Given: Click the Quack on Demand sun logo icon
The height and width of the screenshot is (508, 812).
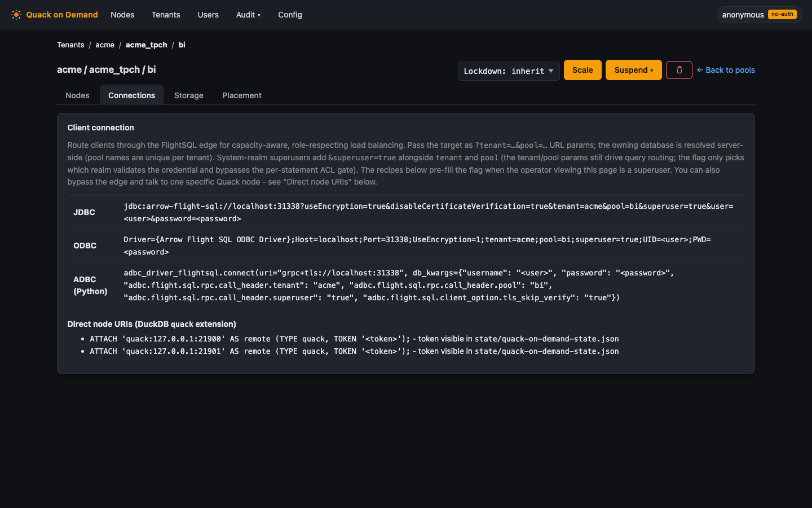Looking at the screenshot, I should [x=16, y=15].
